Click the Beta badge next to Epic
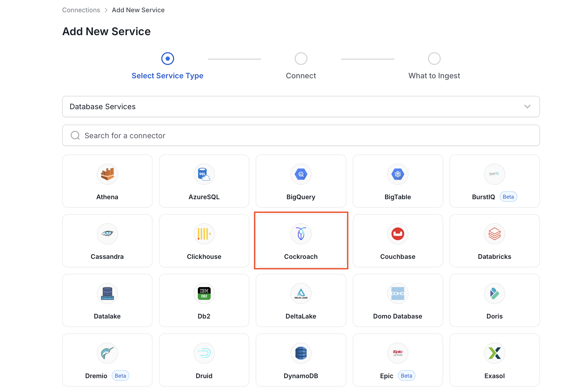 (x=407, y=376)
